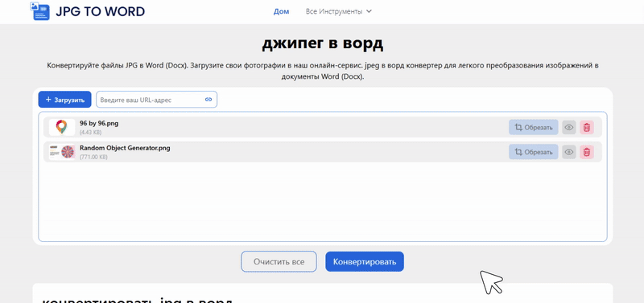
Task: Click the file size (4.43 KB)
Action: pos(90,133)
